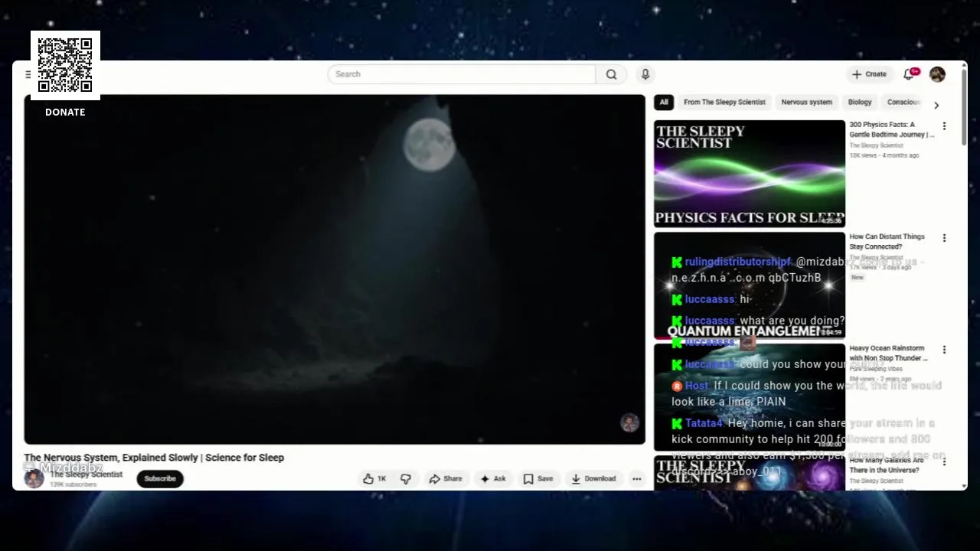Open the notifications bell
This screenshot has height=551, width=980.
pos(909,74)
